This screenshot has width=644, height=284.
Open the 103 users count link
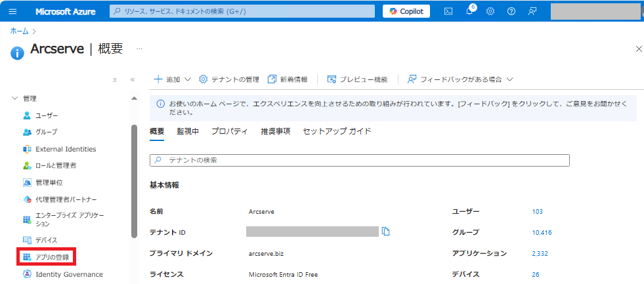[537, 212]
